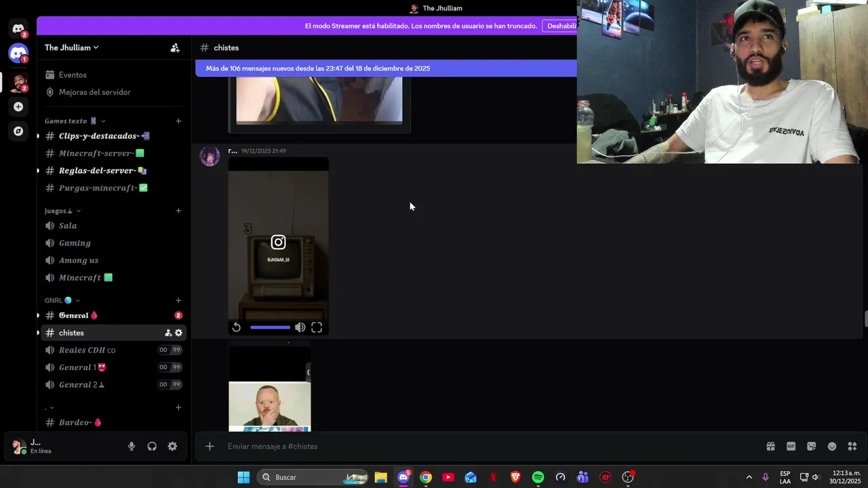Upload attachment plus button
The height and width of the screenshot is (488, 868).
click(210, 446)
